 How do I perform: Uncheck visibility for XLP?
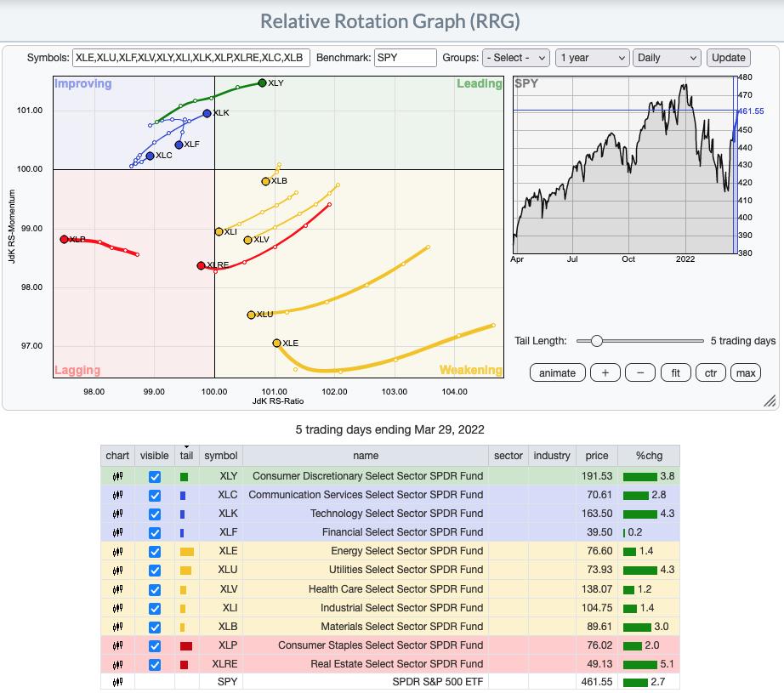click(x=155, y=646)
